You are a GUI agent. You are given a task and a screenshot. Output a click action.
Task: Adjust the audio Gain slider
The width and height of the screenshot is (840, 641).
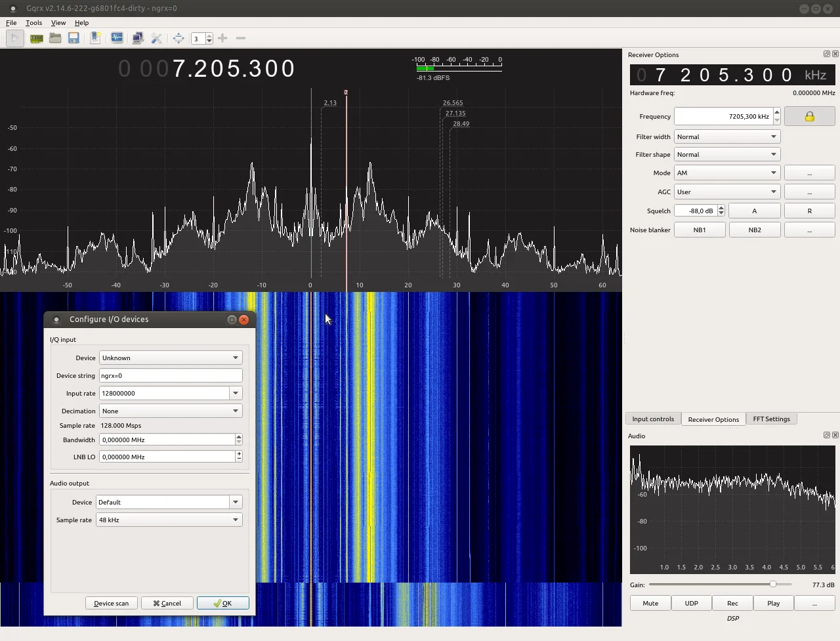(x=720, y=584)
